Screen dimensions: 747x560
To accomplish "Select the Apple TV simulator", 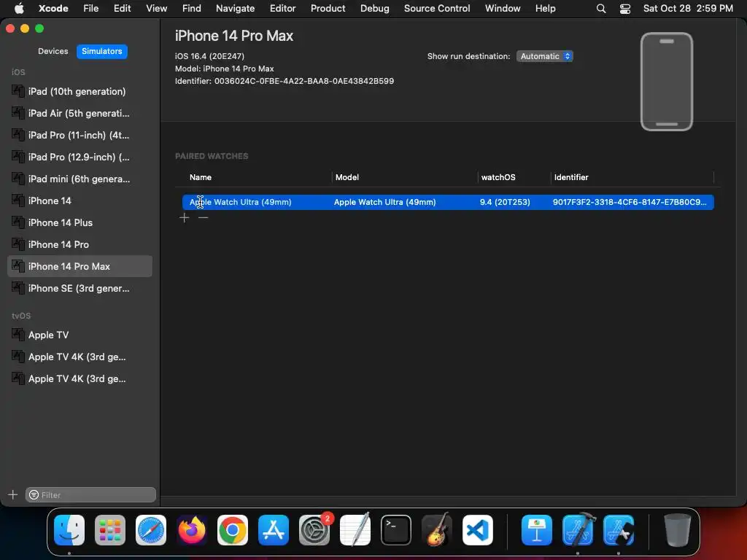I will point(80,335).
